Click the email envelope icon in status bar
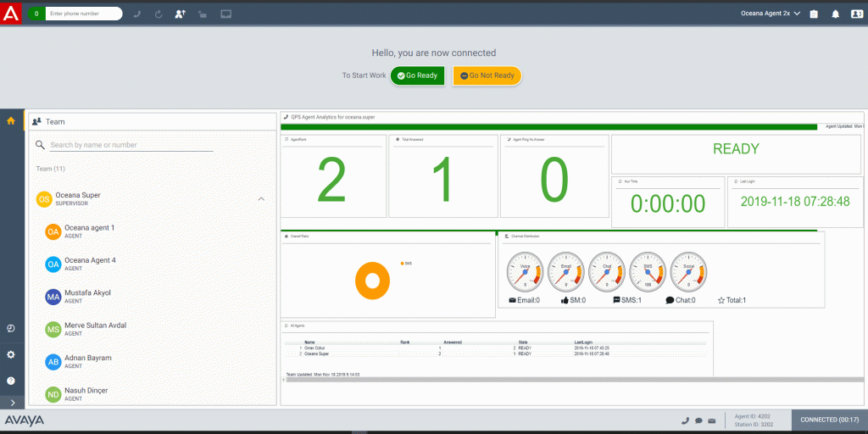868x434 pixels. coord(711,420)
